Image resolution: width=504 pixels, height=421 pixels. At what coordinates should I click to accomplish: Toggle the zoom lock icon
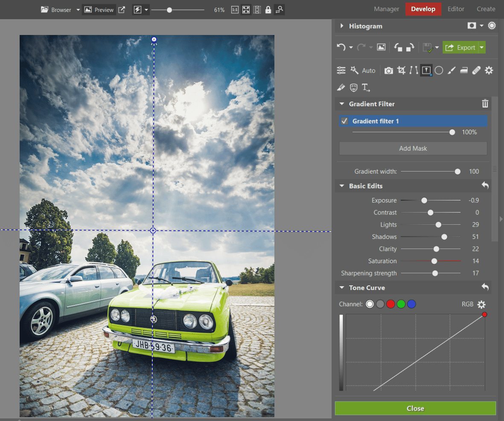pos(268,10)
